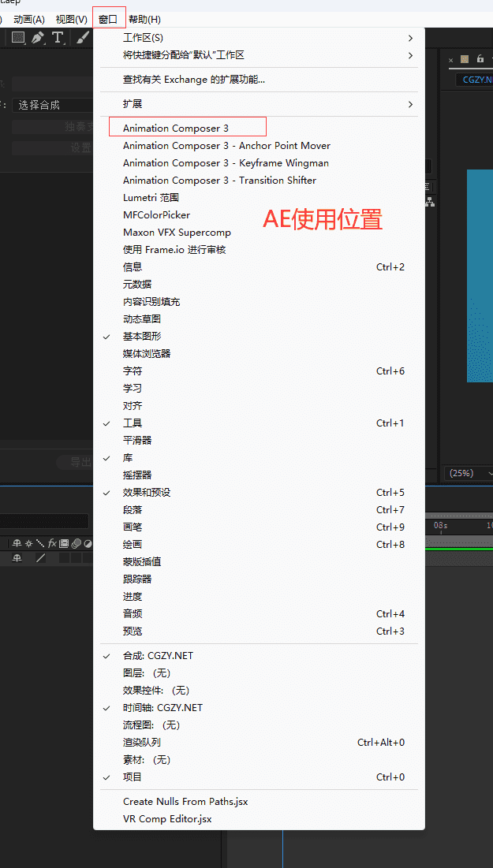The image size is (493, 868).
Task: Open the 信息 panel
Action: click(259, 266)
